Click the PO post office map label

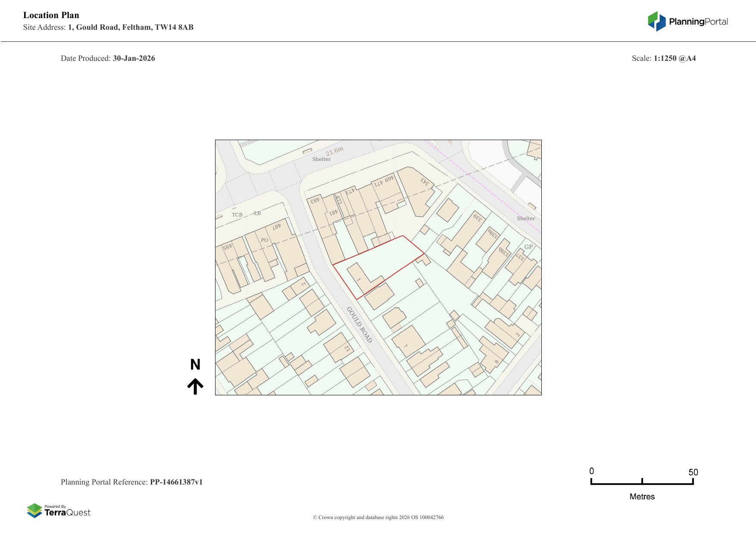pos(264,240)
